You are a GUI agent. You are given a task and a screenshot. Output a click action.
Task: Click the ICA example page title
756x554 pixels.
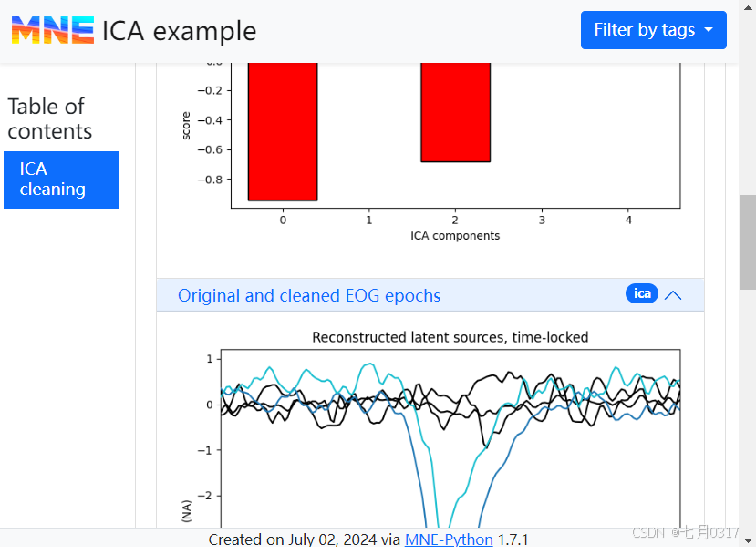[x=179, y=31]
